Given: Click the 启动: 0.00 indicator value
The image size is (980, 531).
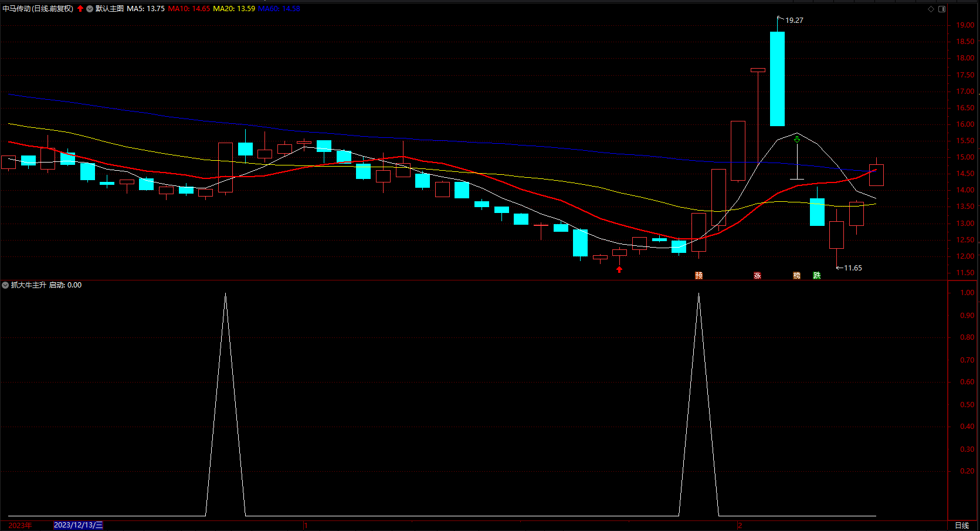Looking at the screenshot, I should [x=65, y=285].
